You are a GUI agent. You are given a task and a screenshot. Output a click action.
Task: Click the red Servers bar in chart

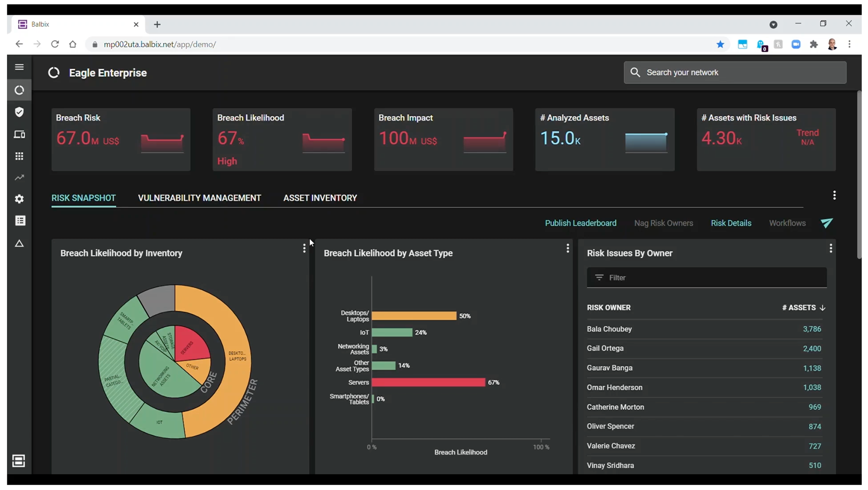428,382
